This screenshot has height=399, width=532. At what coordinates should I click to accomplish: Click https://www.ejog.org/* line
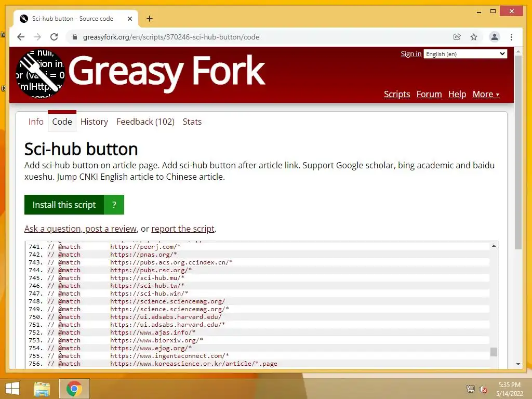click(x=151, y=348)
